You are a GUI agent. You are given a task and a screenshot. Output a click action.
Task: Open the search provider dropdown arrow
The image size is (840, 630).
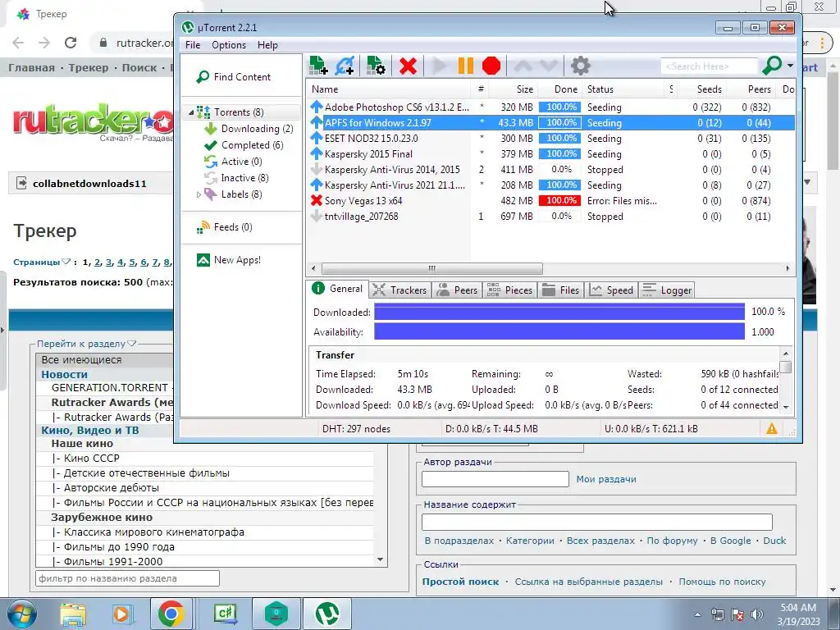pyautogui.click(x=790, y=66)
